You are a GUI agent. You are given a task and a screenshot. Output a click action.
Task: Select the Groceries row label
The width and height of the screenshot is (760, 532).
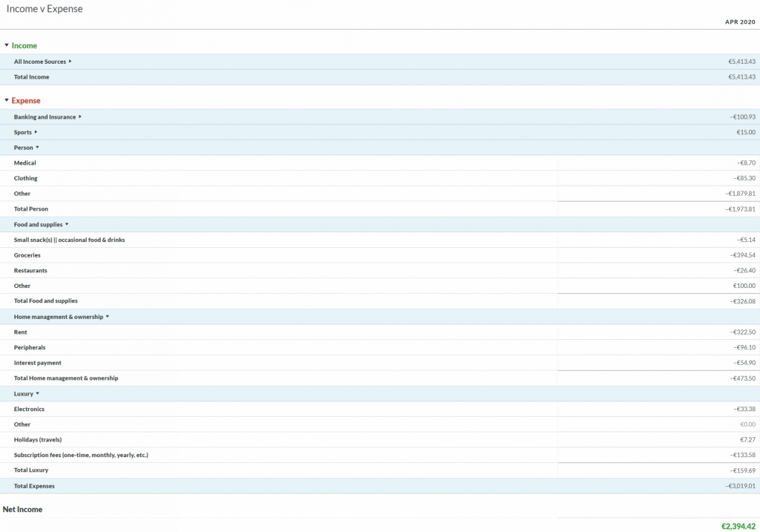click(x=27, y=255)
